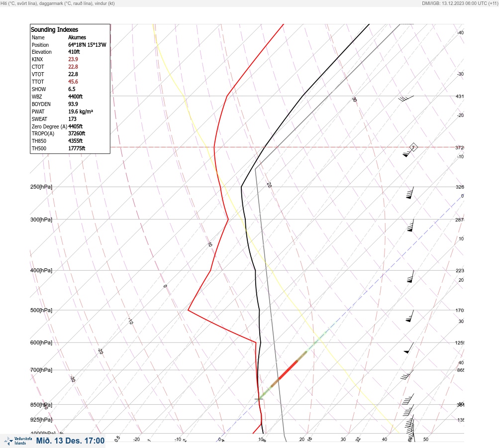Image resolution: width=499 pixels, height=448 pixels.
Task: Click the KINX value 23.9
Action: [x=73, y=59]
